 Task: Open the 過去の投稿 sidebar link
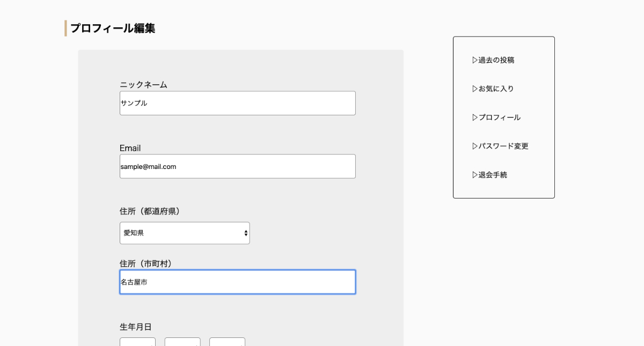(496, 60)
